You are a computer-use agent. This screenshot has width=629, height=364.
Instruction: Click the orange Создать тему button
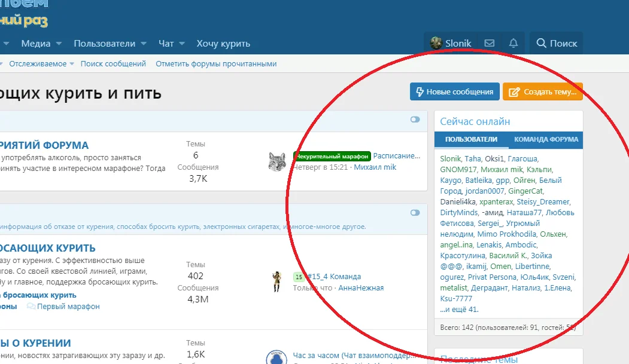coord(542,91)
